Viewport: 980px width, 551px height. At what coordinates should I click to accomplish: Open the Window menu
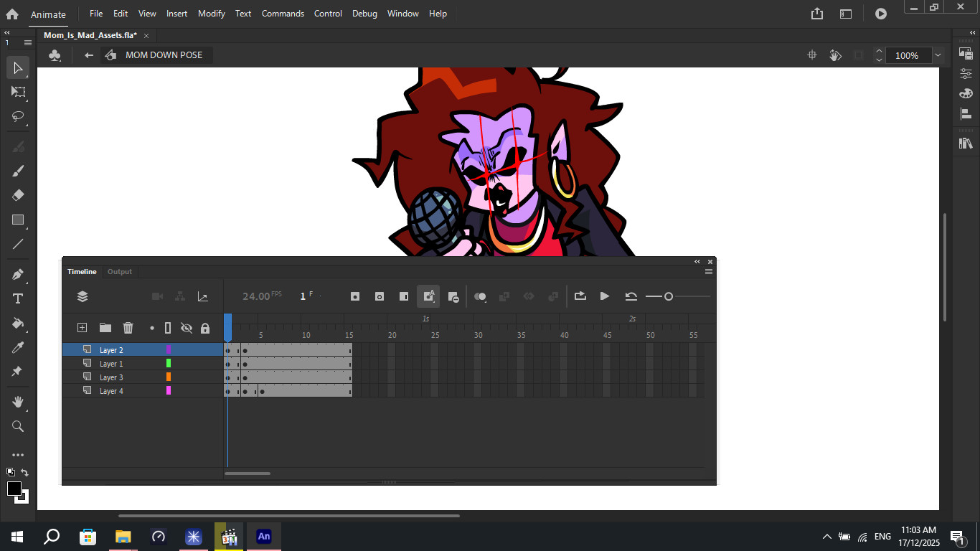pos(403,14)
